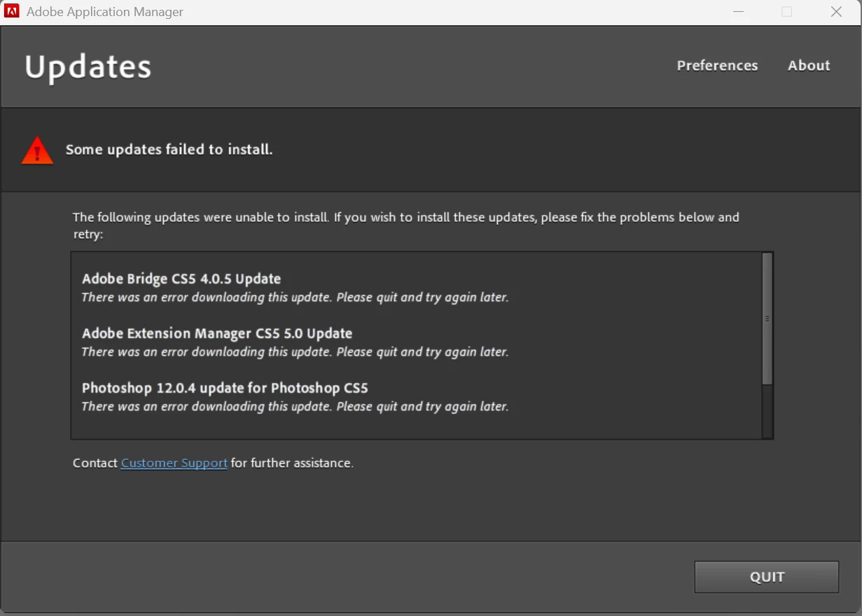Click the 'Some updates failed to install.' message

(169, 150)
